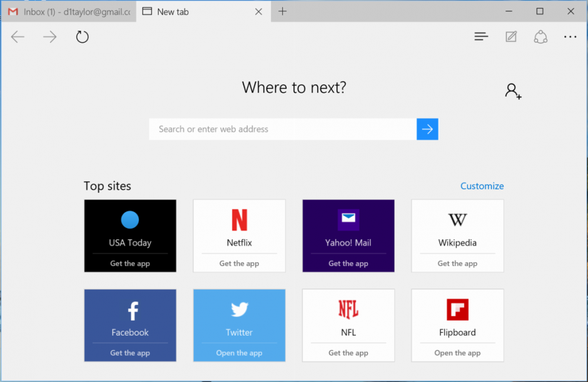Click the search or enter web address field

coord(281,129)
